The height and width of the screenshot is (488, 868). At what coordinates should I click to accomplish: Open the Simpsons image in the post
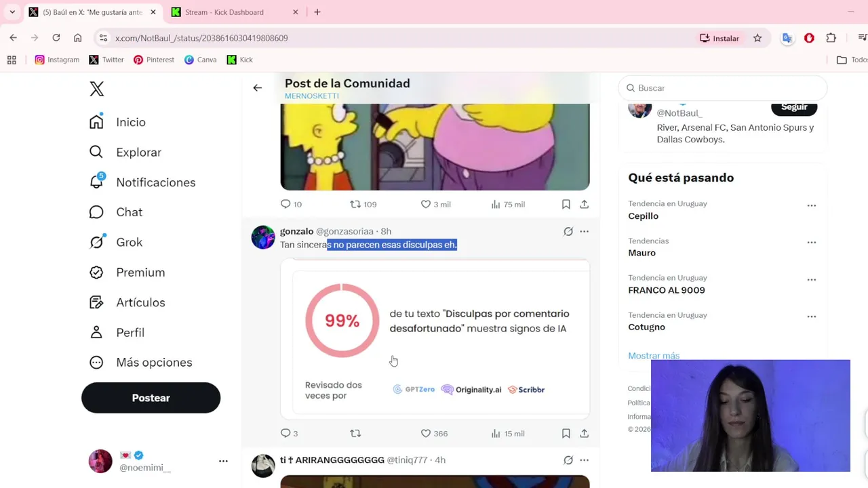click(x=435, y=146)
